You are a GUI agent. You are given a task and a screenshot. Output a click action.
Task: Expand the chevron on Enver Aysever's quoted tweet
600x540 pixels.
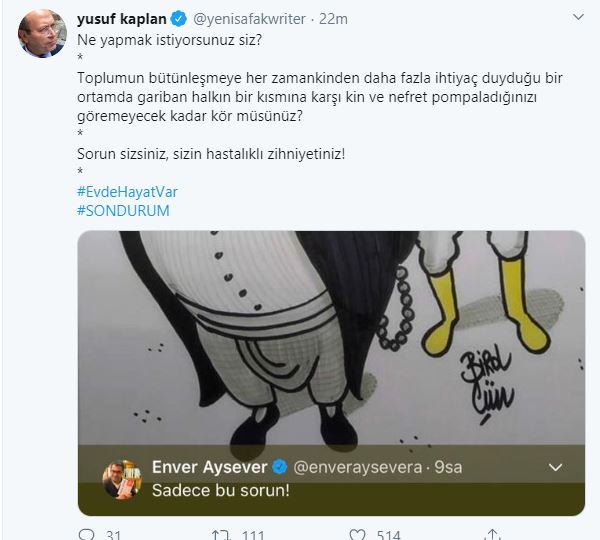point(556,468)
